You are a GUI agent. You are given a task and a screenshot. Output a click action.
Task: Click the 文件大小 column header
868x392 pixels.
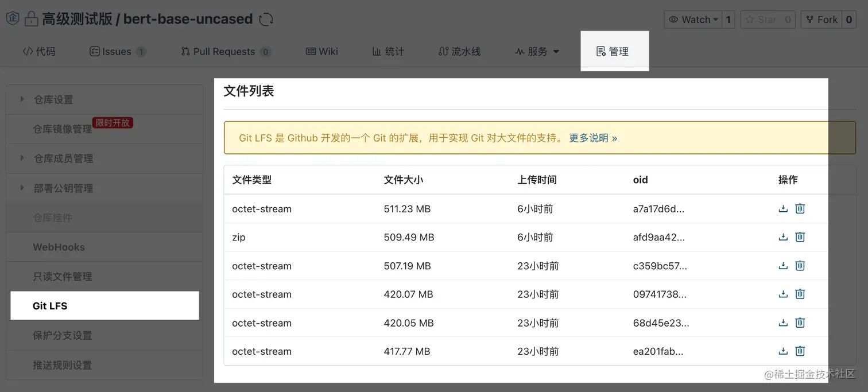click(404, 180)
